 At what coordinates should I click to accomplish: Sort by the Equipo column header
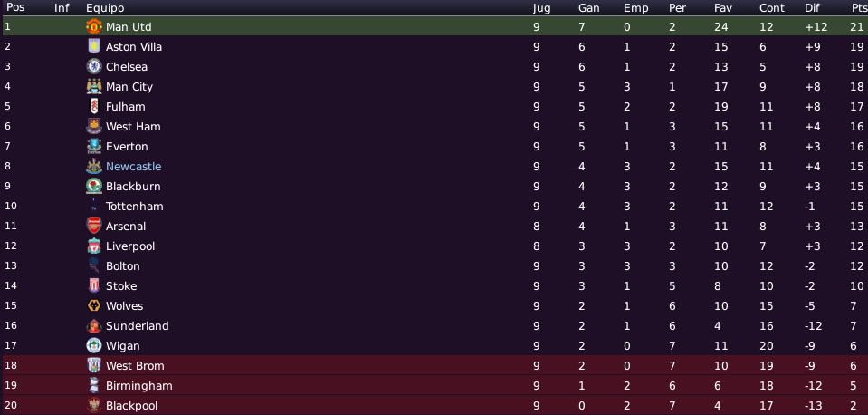[x=105, y=8]
